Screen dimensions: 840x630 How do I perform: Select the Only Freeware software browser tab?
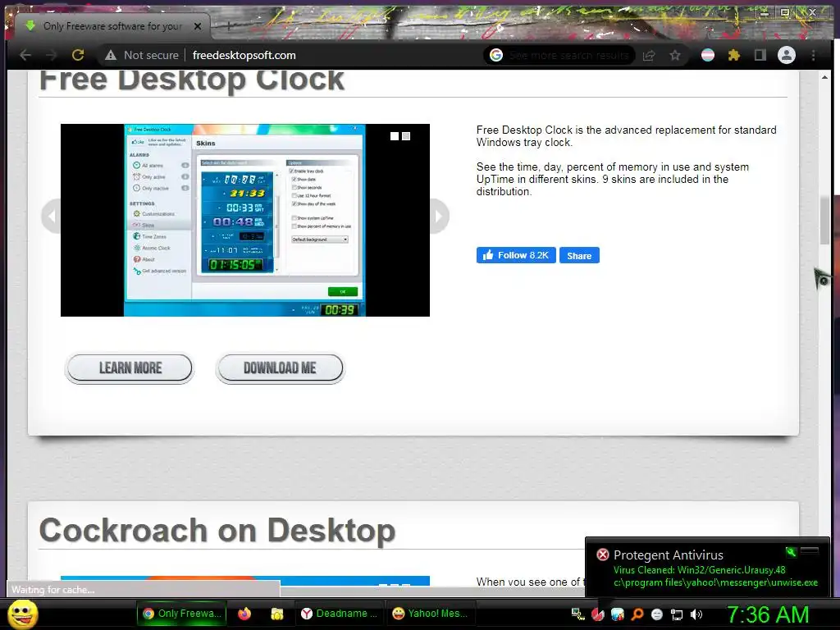coord(112,26)
